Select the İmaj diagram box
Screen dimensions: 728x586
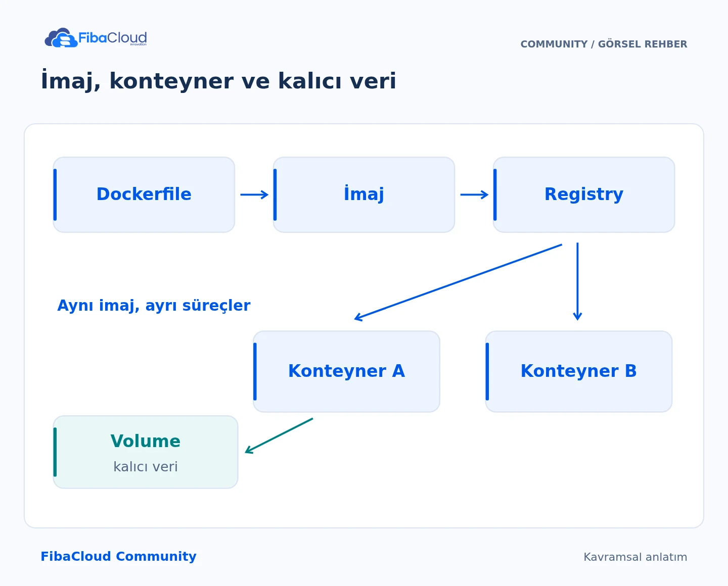pos(364,194)
